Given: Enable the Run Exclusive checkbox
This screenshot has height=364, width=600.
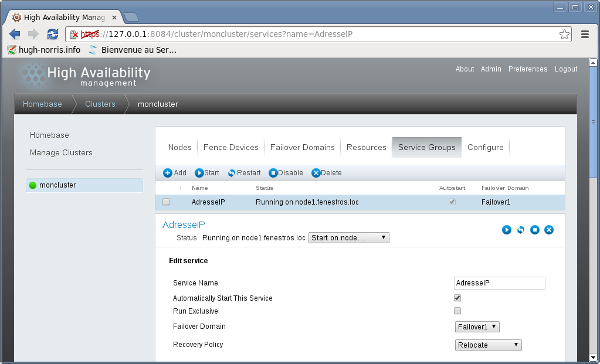Looking at the screenshot, I should click(x=457, y=311).
